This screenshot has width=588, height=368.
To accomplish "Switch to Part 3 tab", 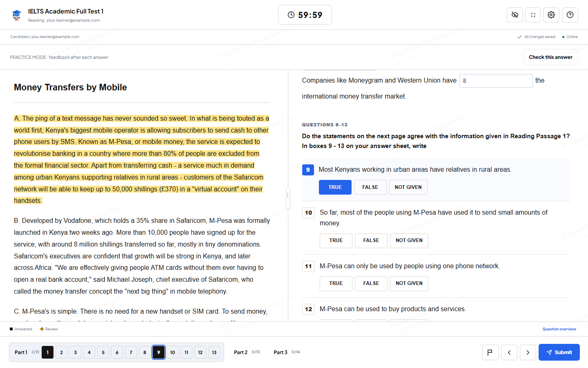I will 287,352.
